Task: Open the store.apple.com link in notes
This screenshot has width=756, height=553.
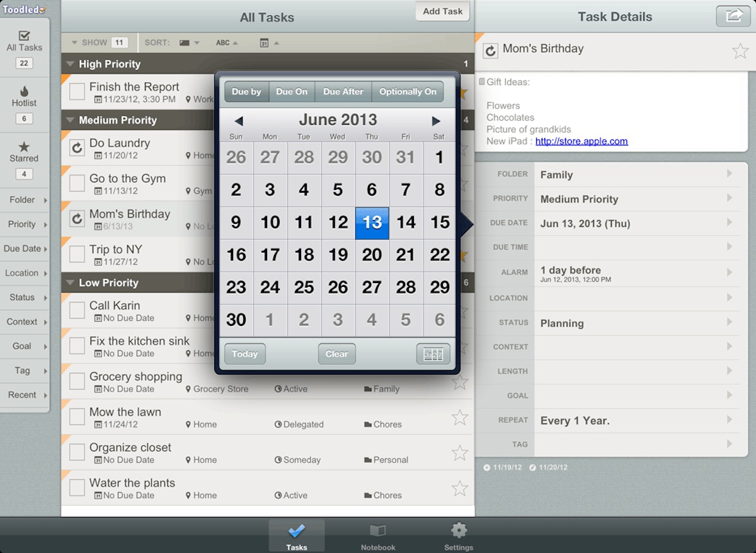Action: point(581,141)
